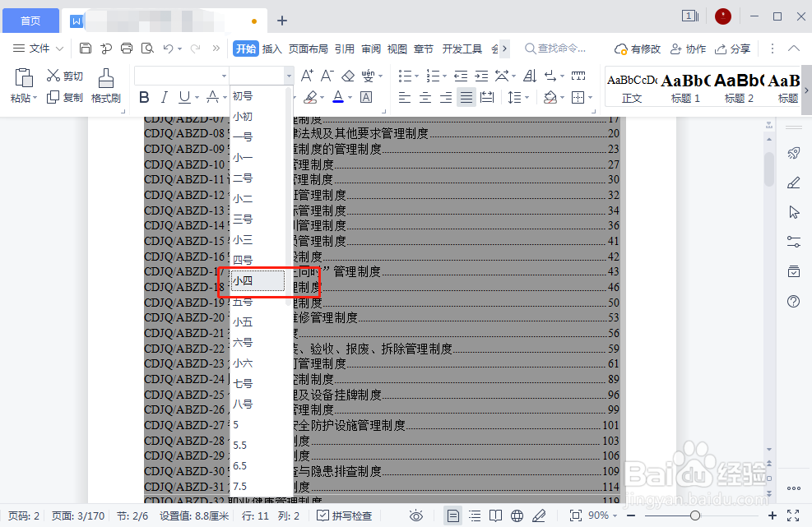Pick numeric font size 5.5
The width and height of the screenshot is (812, 527).
click(258, 446)
